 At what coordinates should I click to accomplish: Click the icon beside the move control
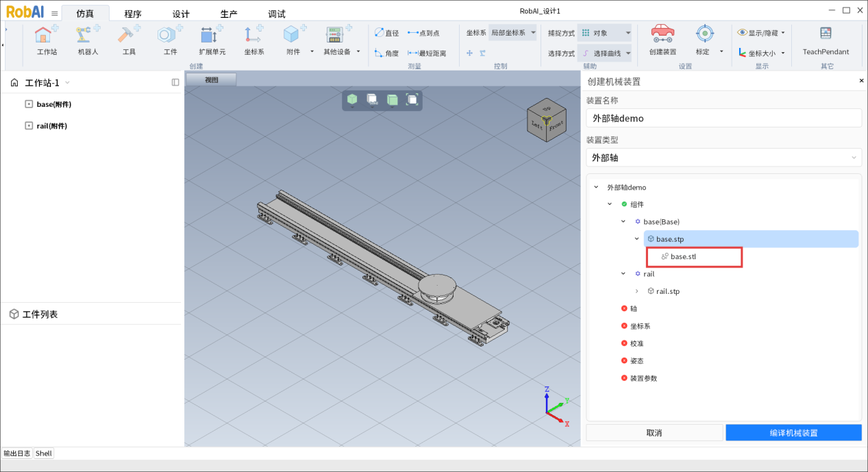click(x=482, y=53)
